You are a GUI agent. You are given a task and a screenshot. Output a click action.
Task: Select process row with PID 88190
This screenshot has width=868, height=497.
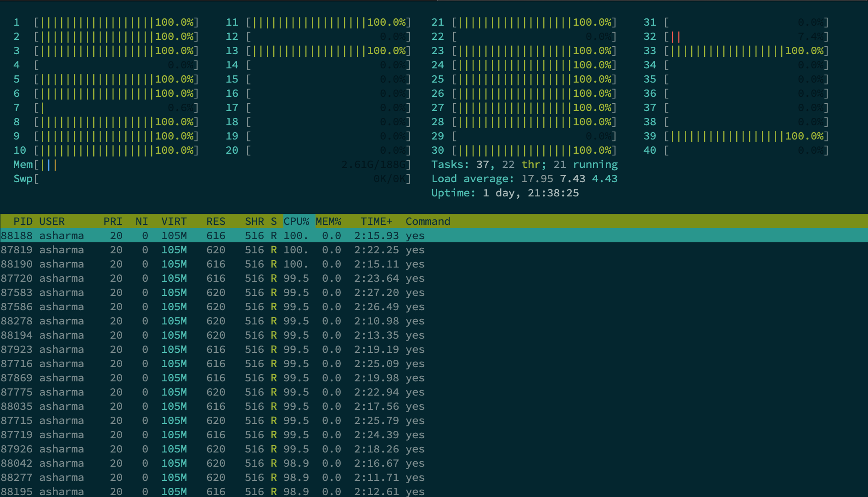(x=434, y=264)
